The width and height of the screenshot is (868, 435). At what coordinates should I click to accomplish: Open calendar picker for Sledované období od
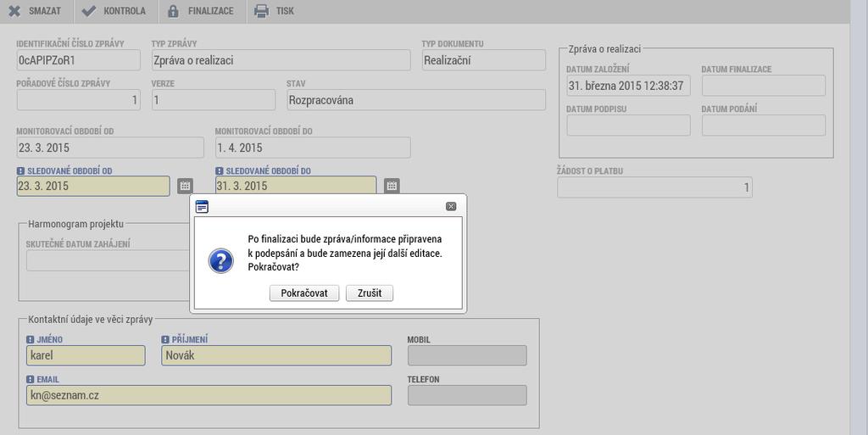[185, 186]
